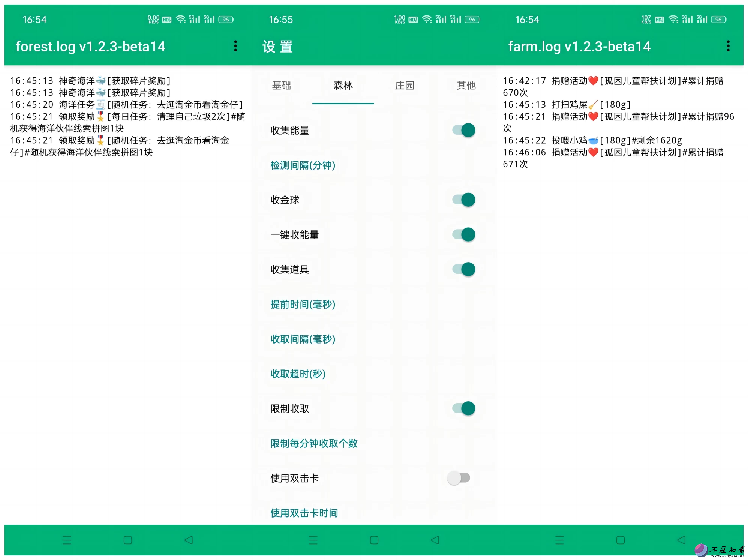Tap home nav icon in farm.log screen
This screenshot has height=560, width=748.
[621, 540]
